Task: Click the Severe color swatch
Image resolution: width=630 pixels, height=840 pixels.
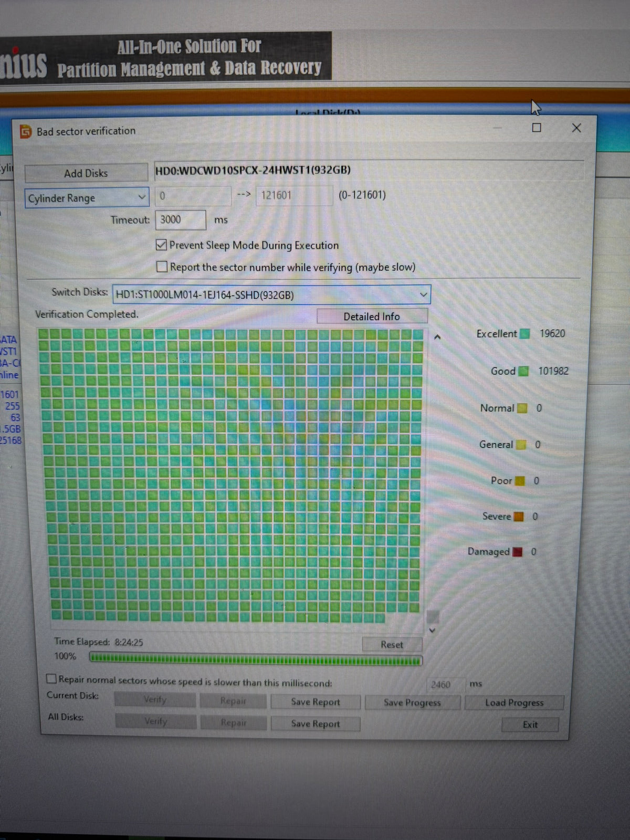Action: [519, 517]
